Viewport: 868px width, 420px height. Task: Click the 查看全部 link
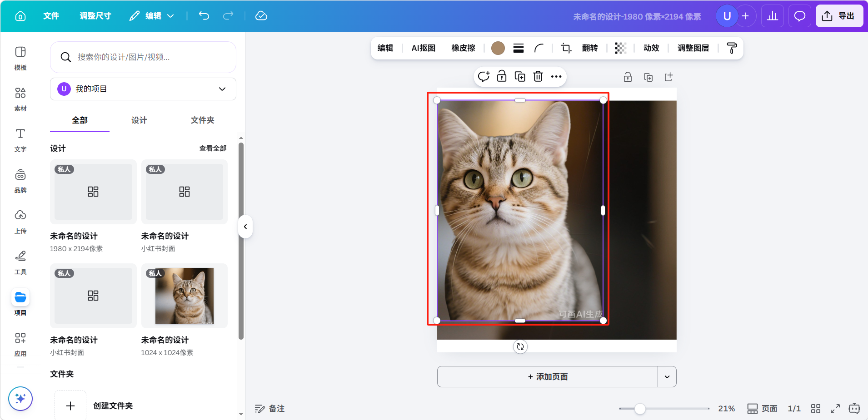tap(213, 148)
